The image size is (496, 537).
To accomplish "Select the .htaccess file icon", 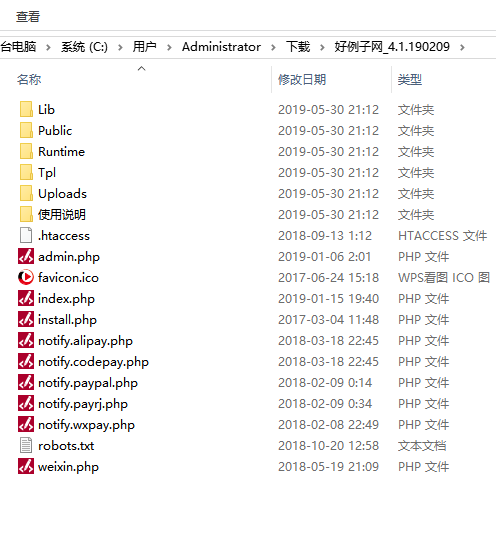I will 26,235.
